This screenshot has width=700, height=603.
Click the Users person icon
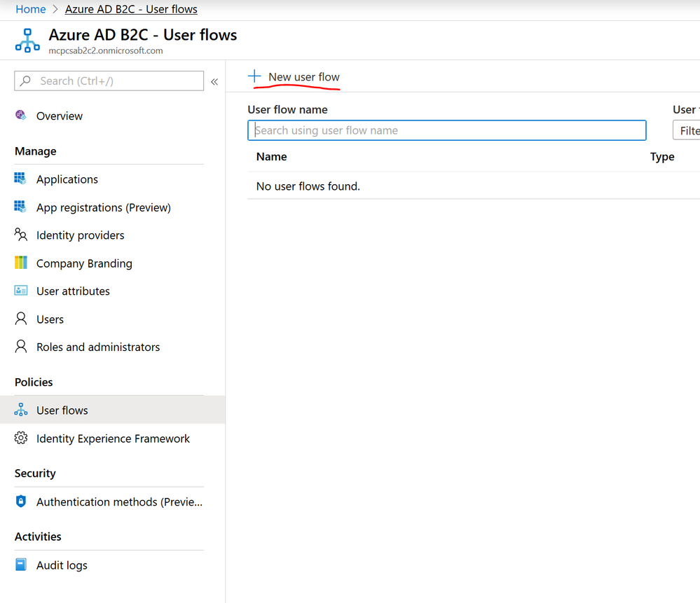20,319
